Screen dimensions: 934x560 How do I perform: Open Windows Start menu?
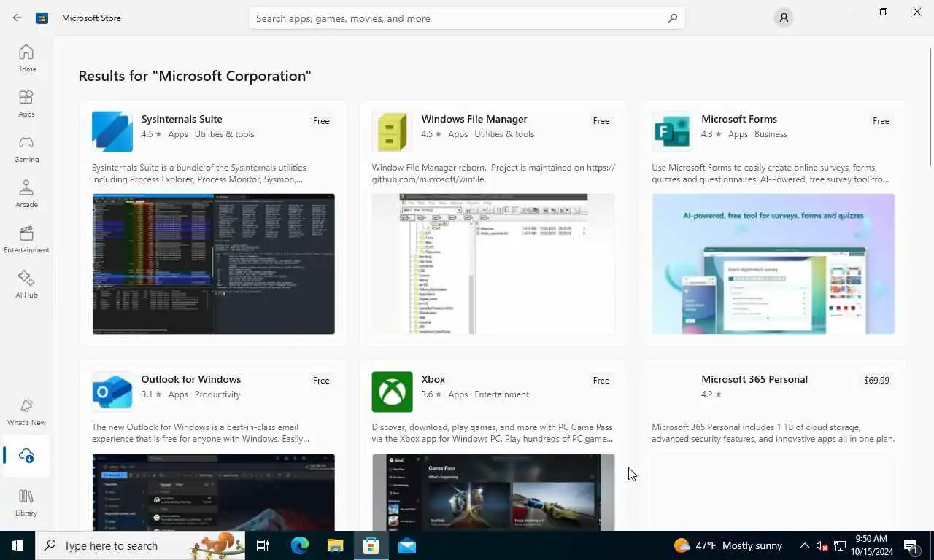tap(18, 545)
